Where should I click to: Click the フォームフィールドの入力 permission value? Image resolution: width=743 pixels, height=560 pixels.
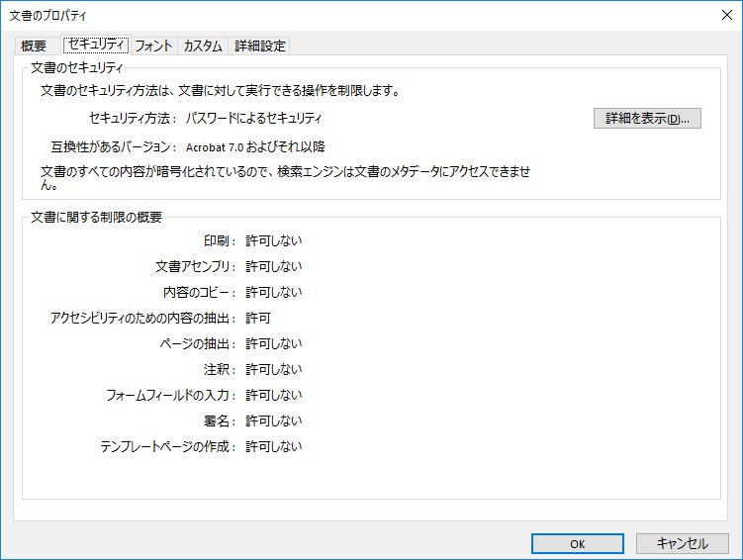pos(274,395)
